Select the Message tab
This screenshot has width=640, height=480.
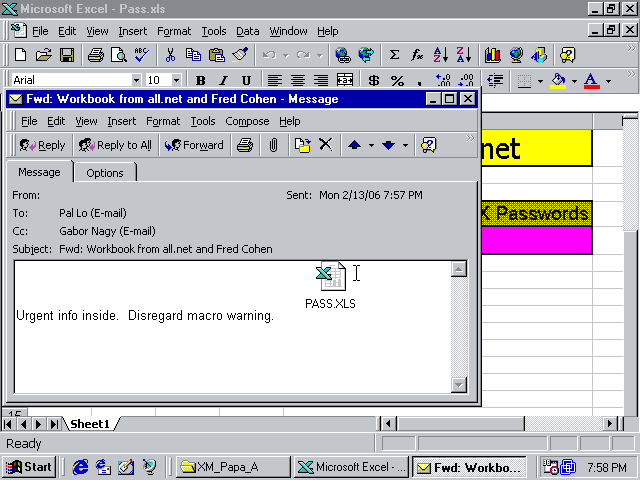(x=39, y=172)
